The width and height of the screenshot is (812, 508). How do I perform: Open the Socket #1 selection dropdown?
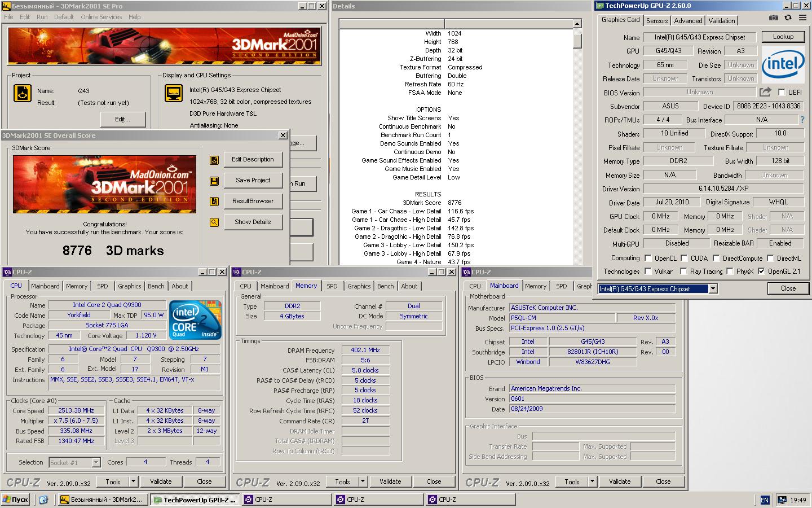click(x=96, y=462)
